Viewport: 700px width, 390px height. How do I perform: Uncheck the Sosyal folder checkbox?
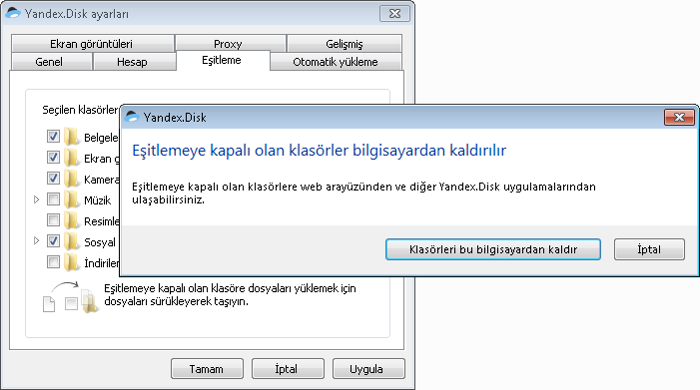[x=53, y=241]
